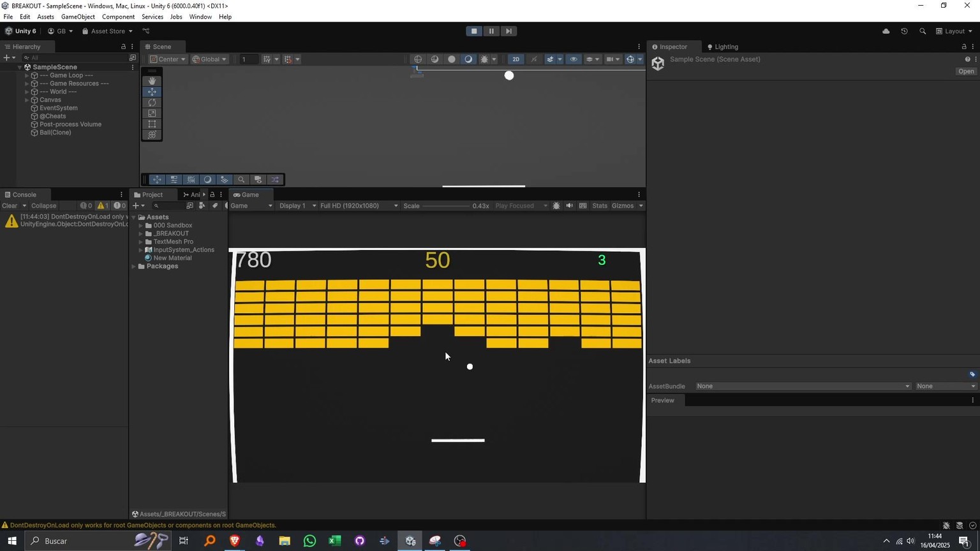Select EventSystem in Hierarchy

click(x=58, y=108)
